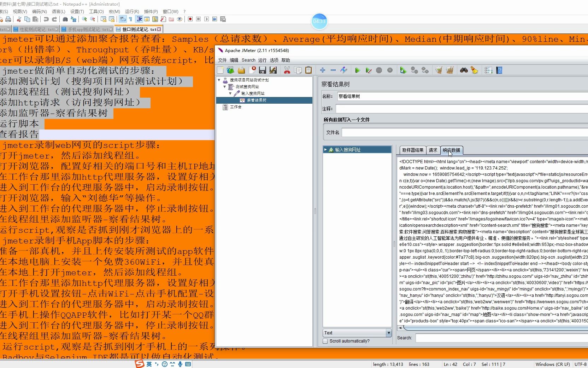Open Notepad++ 编码(N) menu
This screenshot has width=588, height=368.
point(39,11)
